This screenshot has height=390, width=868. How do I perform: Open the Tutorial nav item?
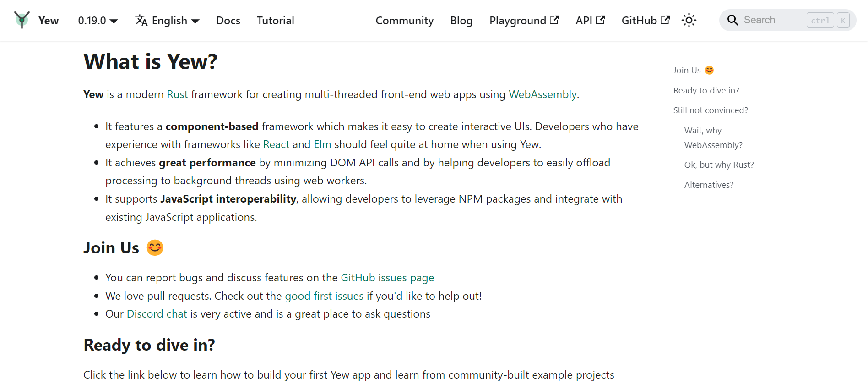276,21
